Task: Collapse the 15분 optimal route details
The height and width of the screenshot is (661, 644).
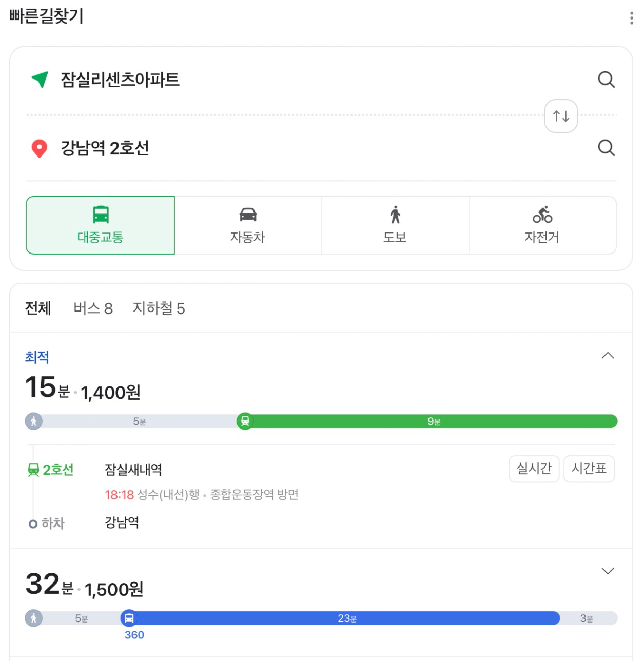Action: pyautogui.click(x=608, y=356)
